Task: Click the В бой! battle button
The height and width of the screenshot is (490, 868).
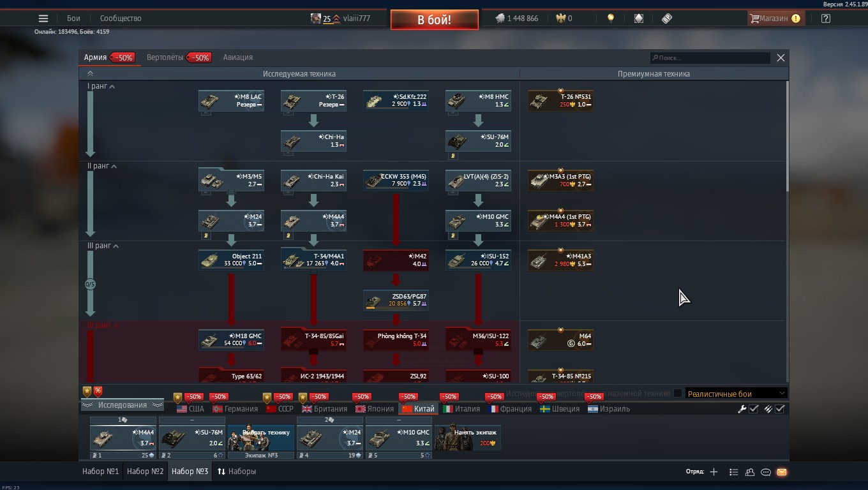Action: tap(434, 20)
